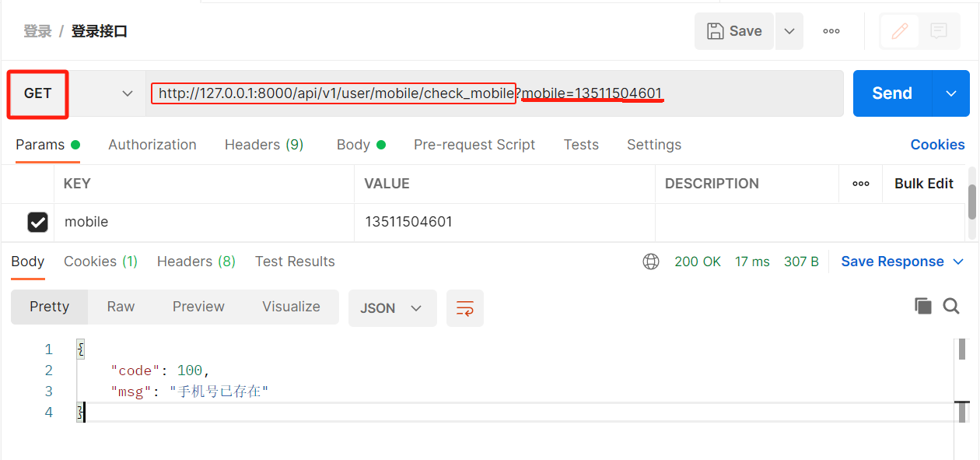980x460 pixels.
Task: Select the Params tab
Action: tap(47, 145)
